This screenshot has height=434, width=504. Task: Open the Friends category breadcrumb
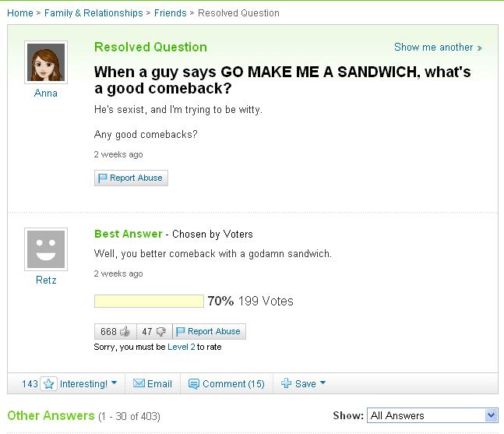(x=170, y=12)
